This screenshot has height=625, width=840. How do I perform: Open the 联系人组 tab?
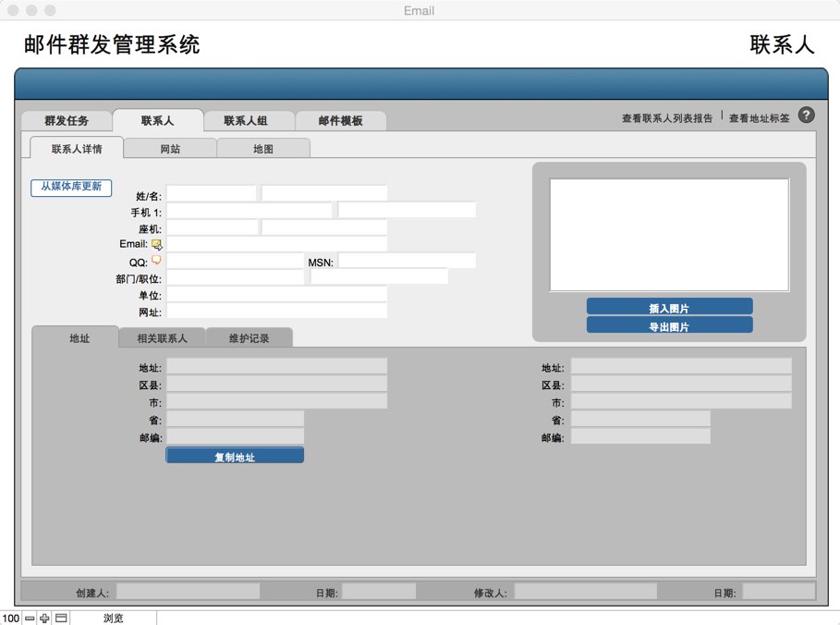click(x=246, y=121)
